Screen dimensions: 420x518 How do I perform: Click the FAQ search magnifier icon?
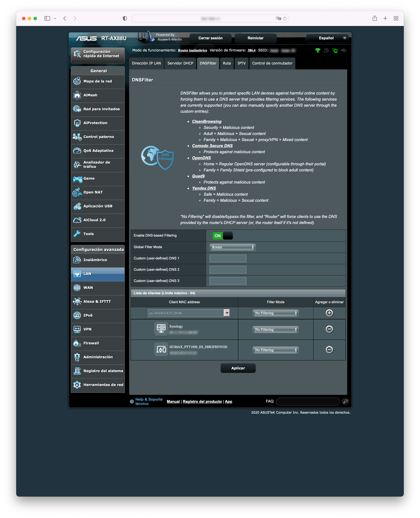tap(345, 401)
